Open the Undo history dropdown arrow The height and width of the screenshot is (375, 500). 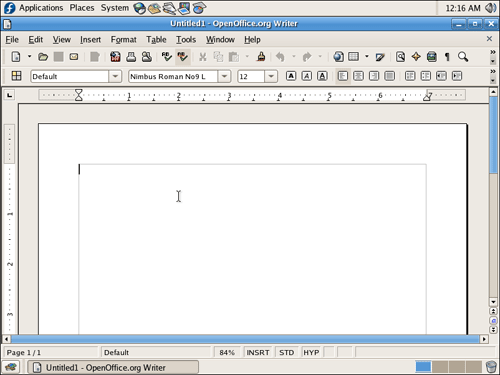(x=294, y=57)
